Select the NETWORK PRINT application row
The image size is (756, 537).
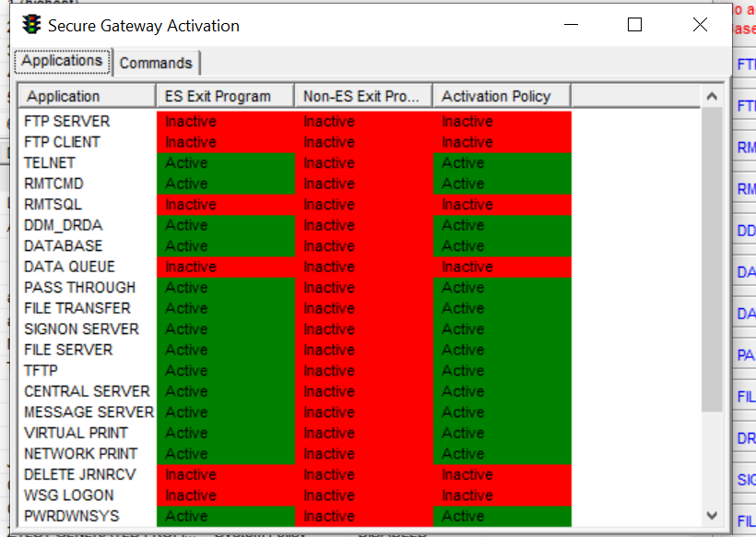tap(295, 454)
